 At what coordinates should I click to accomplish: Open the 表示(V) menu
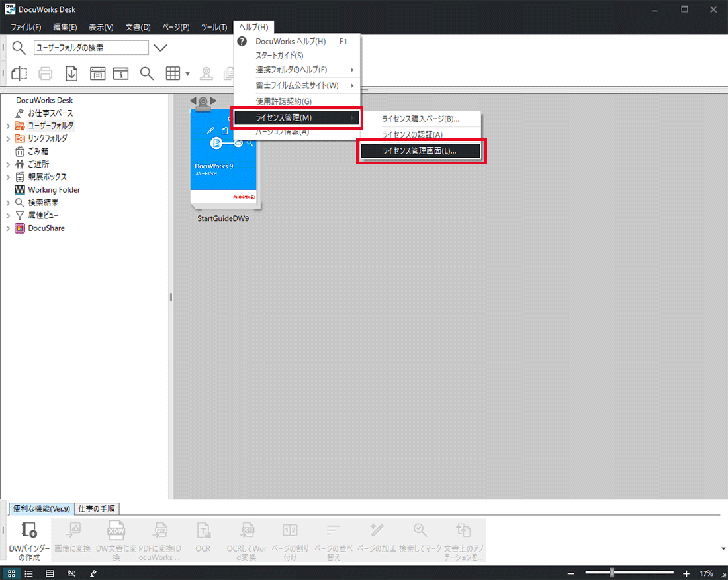pyautogui.click(x=101, y=27)
